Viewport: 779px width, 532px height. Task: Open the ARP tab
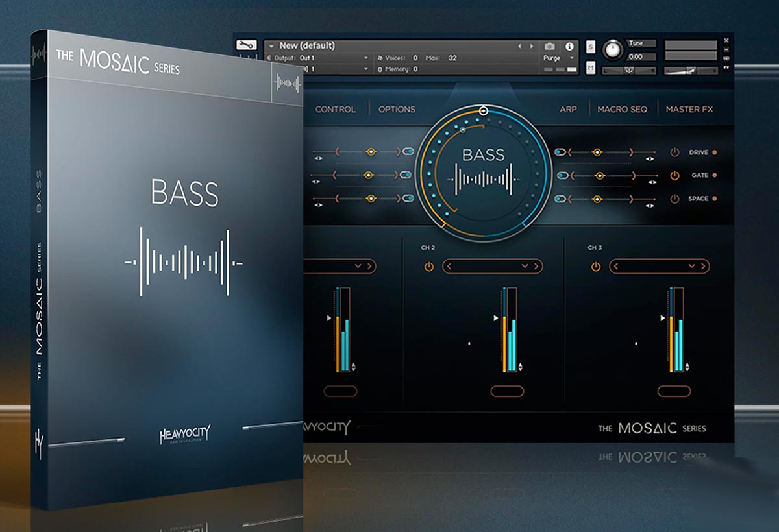tap(568, 109)
